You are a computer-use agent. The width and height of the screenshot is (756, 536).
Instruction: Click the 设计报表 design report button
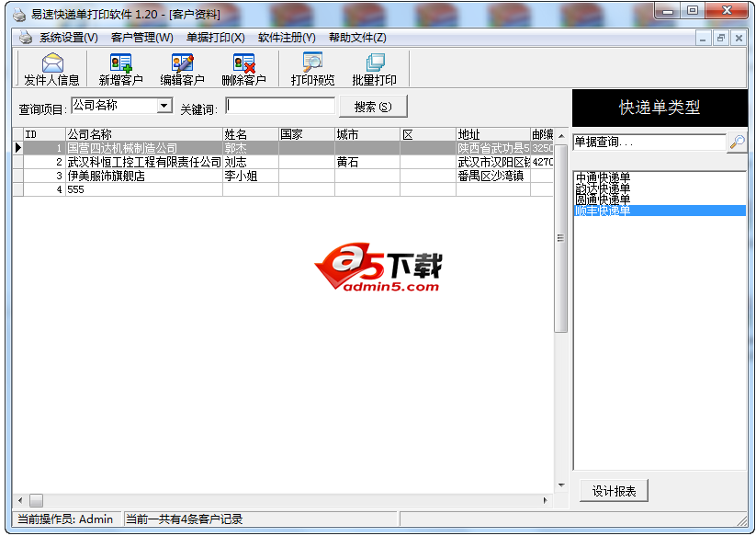(614, 491)
